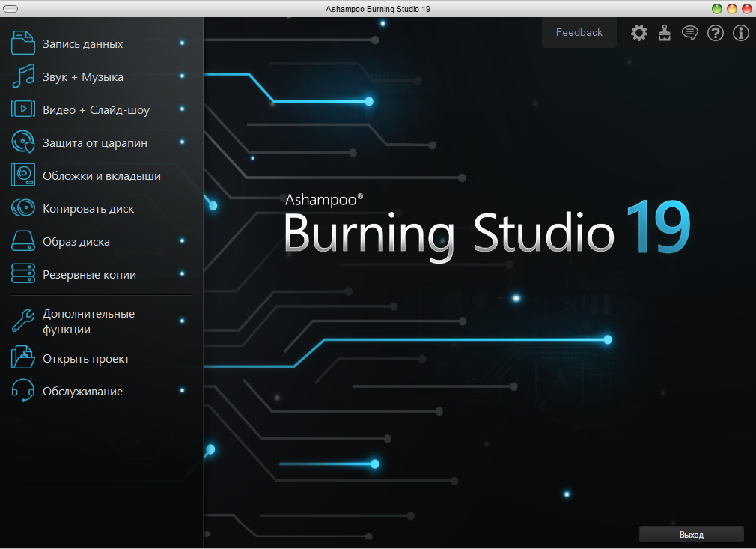Expand submenu dot next to Образ диска

(x=182, y=240)
